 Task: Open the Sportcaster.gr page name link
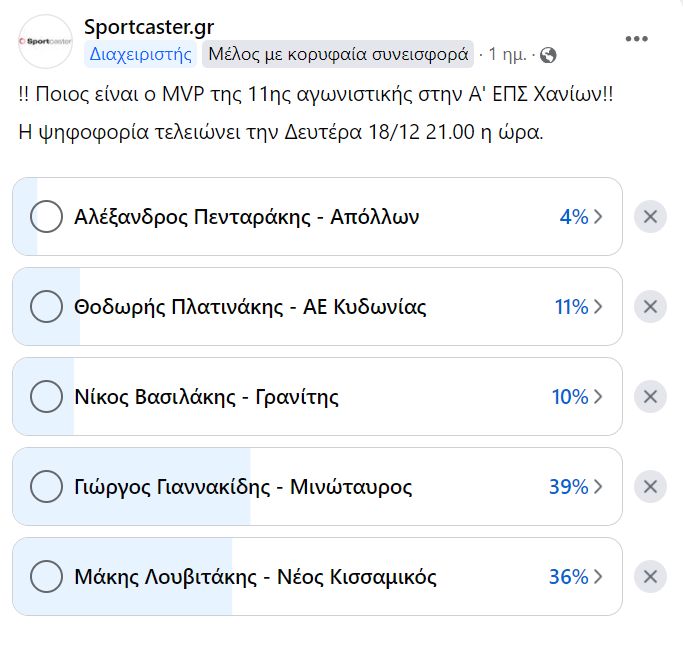[149, 27]
